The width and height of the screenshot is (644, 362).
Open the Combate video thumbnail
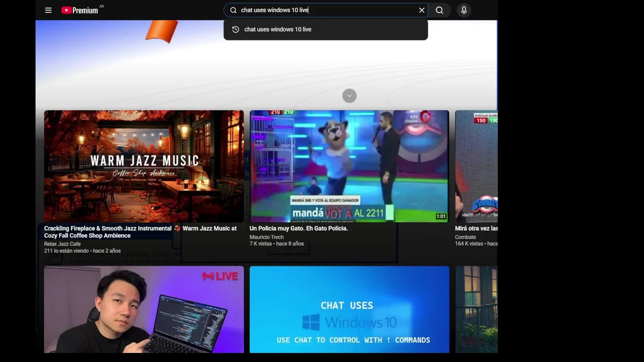pos(476,166)
